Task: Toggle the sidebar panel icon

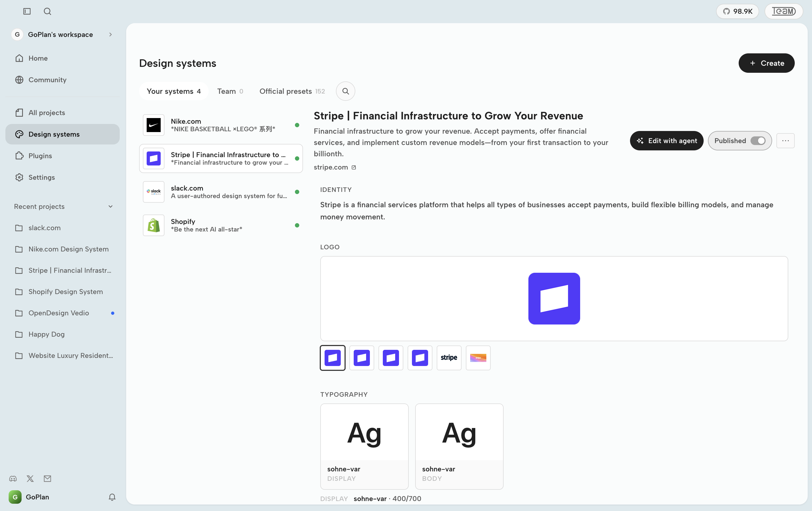Action: (27, 12)
